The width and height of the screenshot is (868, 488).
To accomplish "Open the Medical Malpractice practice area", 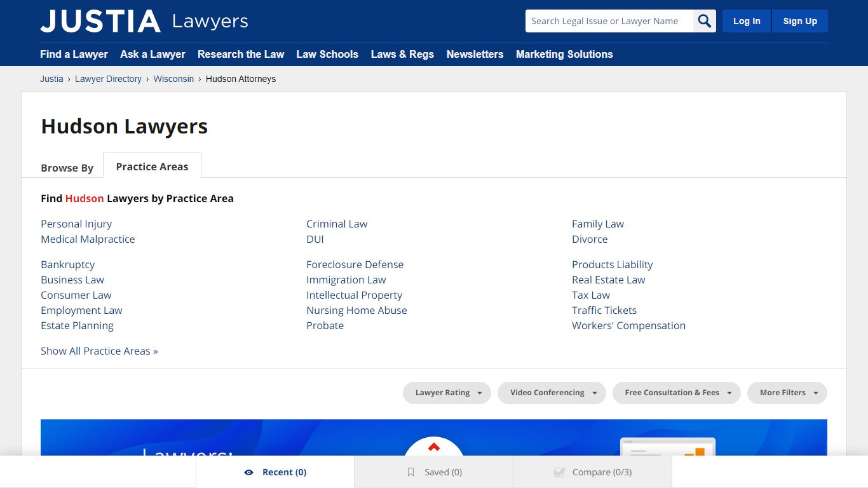I will click(x=88, y=239).
